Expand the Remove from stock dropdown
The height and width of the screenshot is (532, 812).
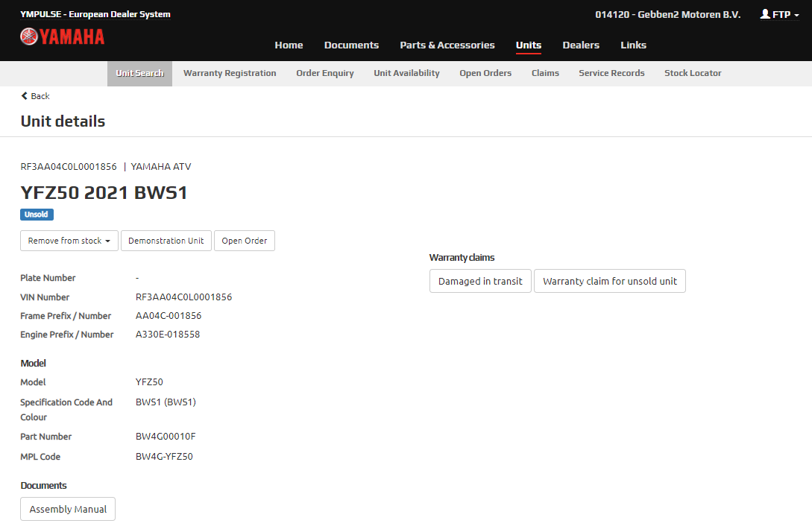tap(69, 241)
